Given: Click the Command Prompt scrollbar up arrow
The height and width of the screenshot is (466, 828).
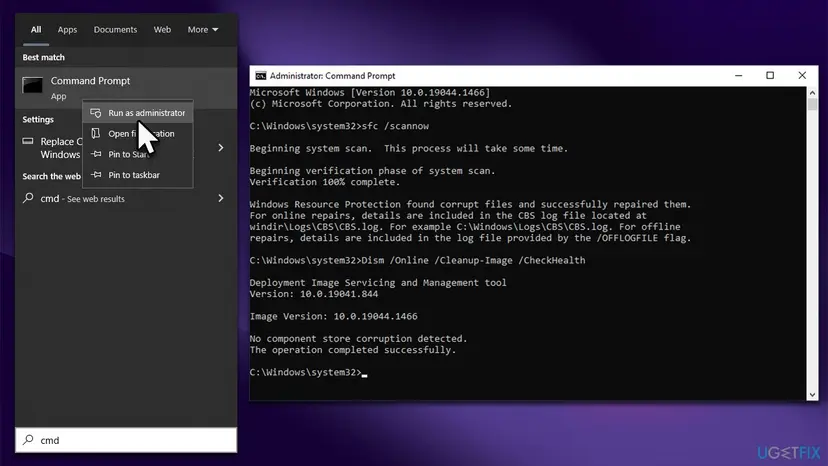Looking at the screenshot, I should coord(812,93).
